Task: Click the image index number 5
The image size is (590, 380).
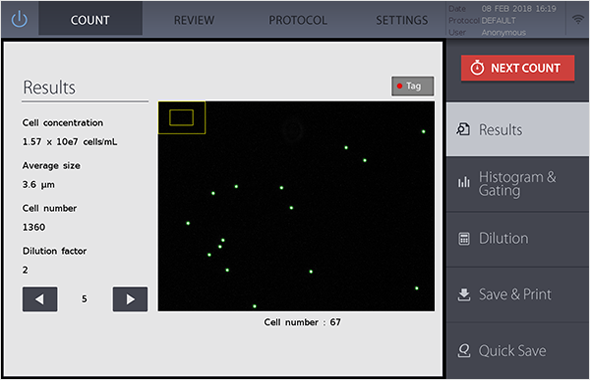Action: click(x=84, y=299)
